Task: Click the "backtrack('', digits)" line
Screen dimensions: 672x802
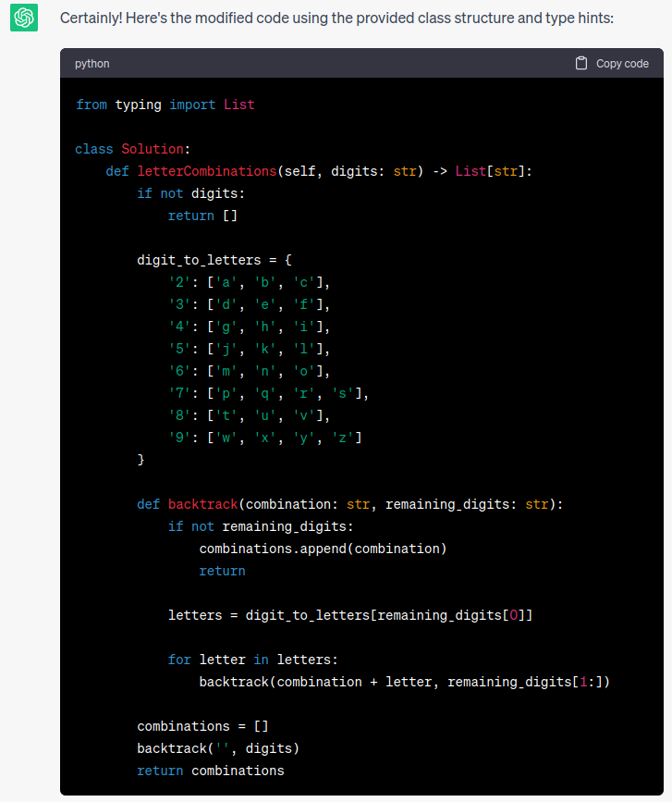Action: pos(218,748)
